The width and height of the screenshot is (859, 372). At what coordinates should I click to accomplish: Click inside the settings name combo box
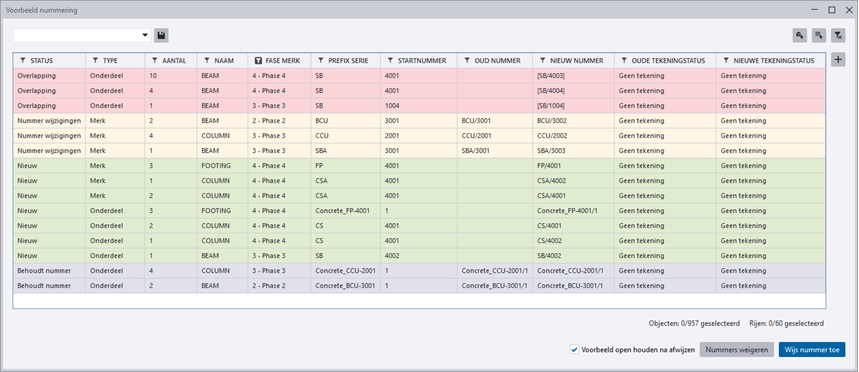point(77,36)
